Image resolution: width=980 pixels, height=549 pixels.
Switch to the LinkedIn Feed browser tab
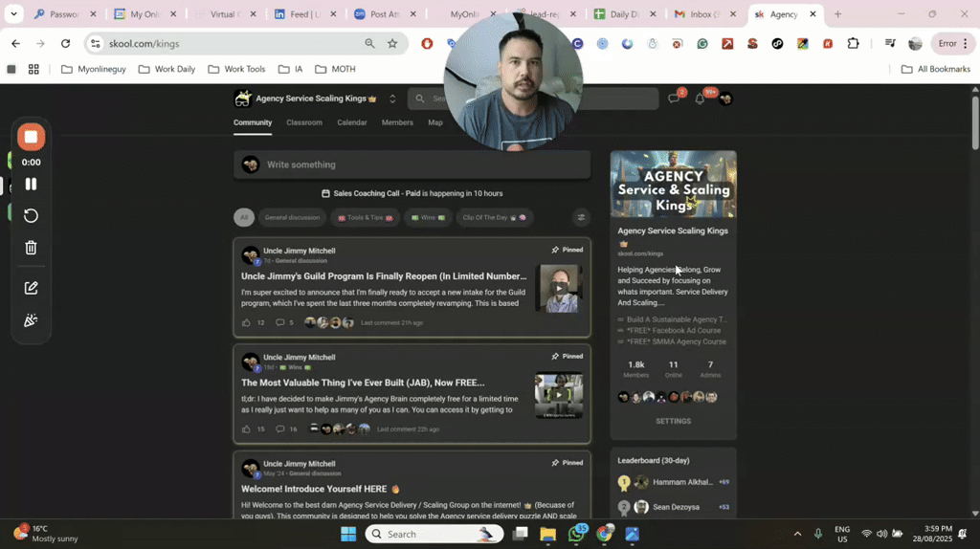(302, 13)
